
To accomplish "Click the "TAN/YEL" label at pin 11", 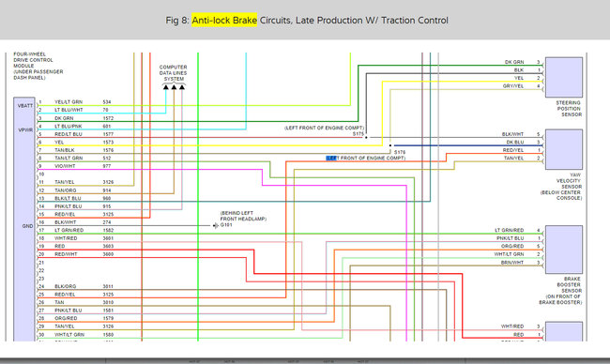I will point(64,182).
